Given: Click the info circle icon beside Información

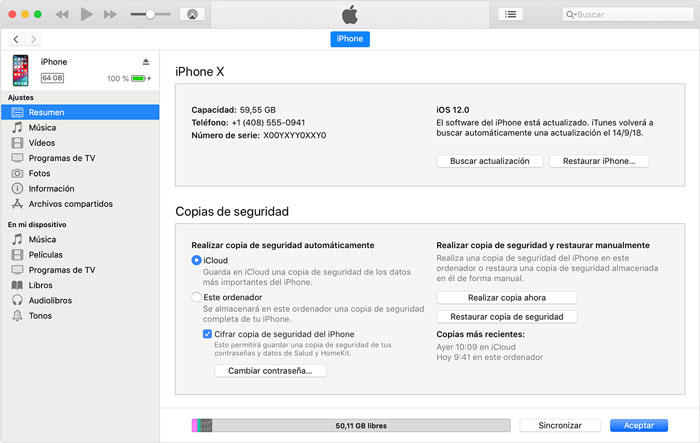Looking at the screenshot, I should point(17,188).
